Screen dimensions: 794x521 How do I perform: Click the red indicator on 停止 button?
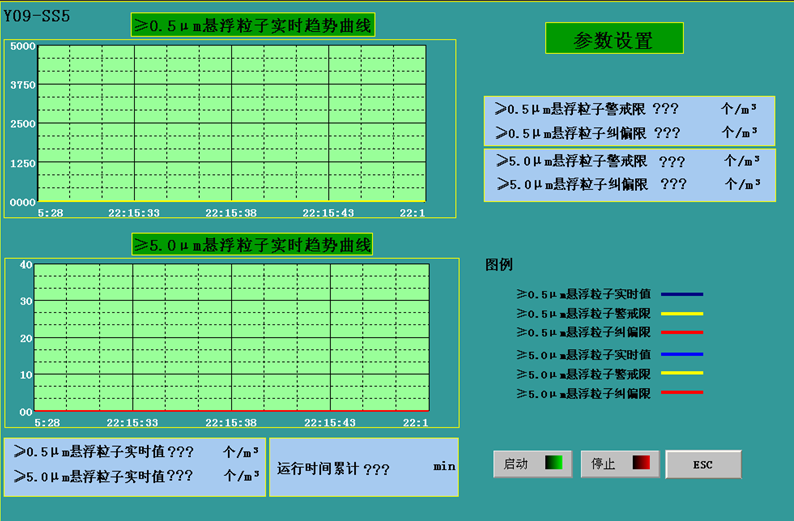tap(641, 463)
